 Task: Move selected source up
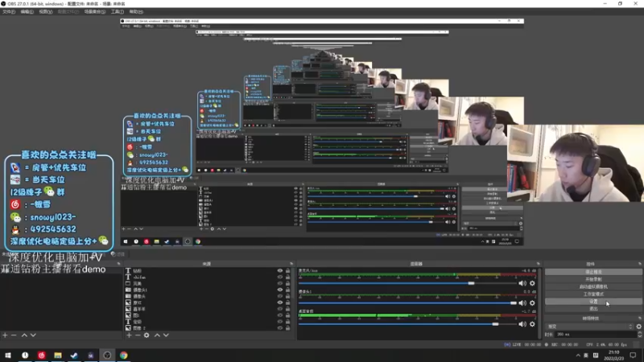[157, 335]
